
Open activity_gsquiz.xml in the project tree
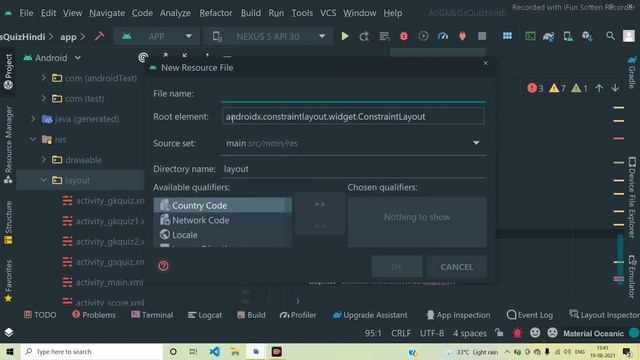click(109, 262)
